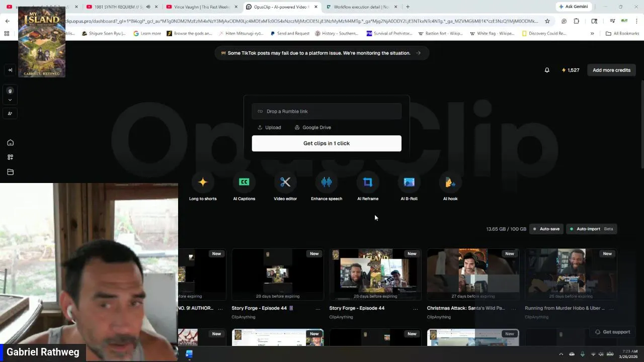Image resolution: width=644 pixels, height=362 pixels.
Task: Open the 'g' workspace avatar
Action: (10, 91)
